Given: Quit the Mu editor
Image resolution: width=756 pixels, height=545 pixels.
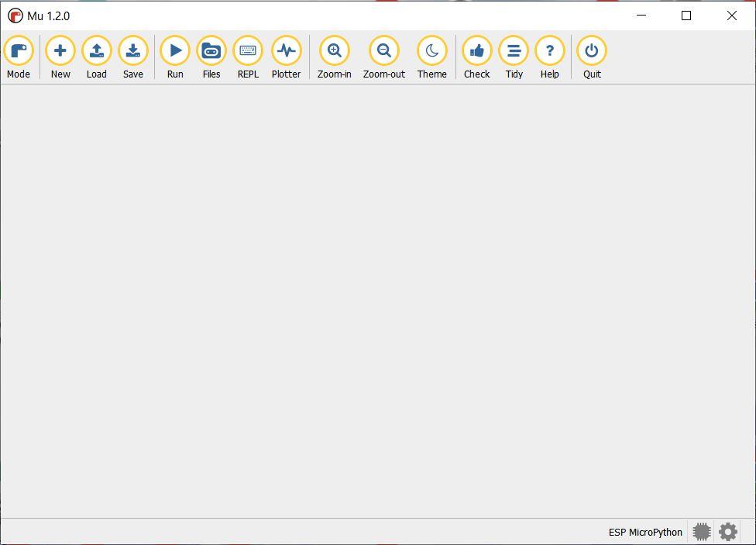Looking at the screenshot, I should point(592,57).
